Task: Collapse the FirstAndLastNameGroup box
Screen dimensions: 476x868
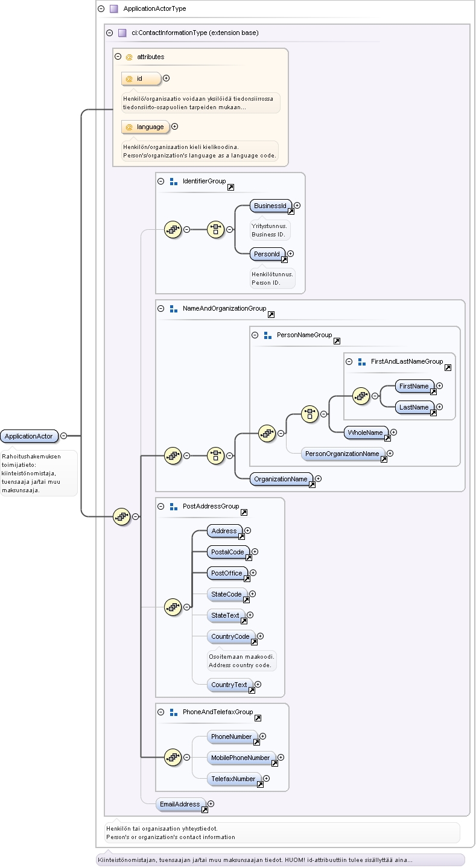Action: click(x=349, y=361)
